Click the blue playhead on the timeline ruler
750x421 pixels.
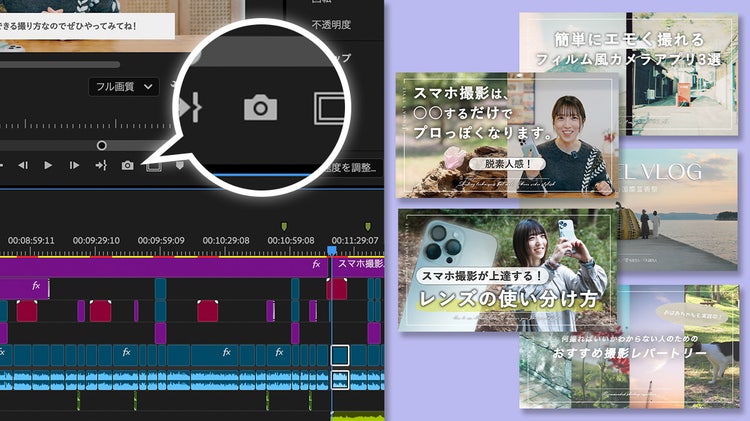pyautogui.click(x=331, y=250)
